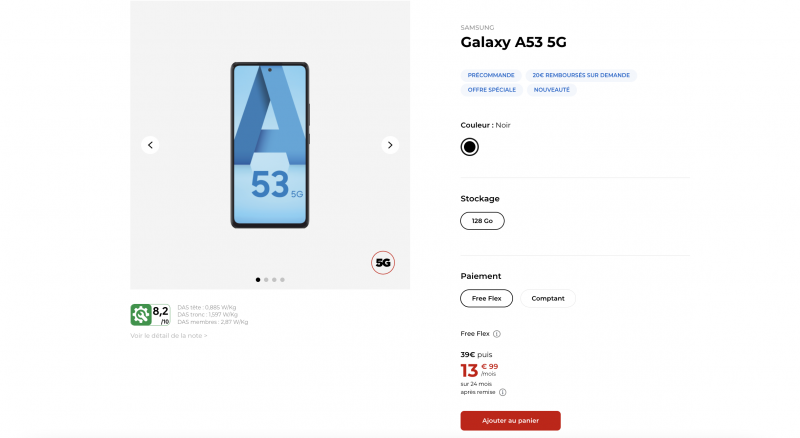Jump to the second carousel dot
The width and height of the screenshot is (800, 438).
266,280
